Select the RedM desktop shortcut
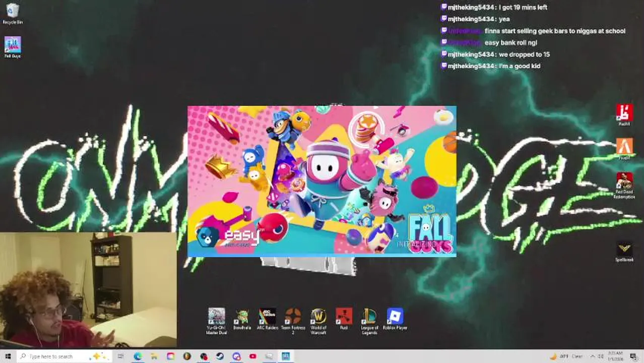644x363 pixels. pos(624,115)
